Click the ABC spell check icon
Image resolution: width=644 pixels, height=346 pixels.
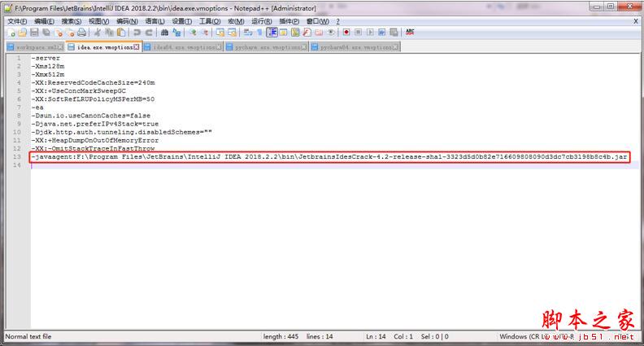pos(410,32)
